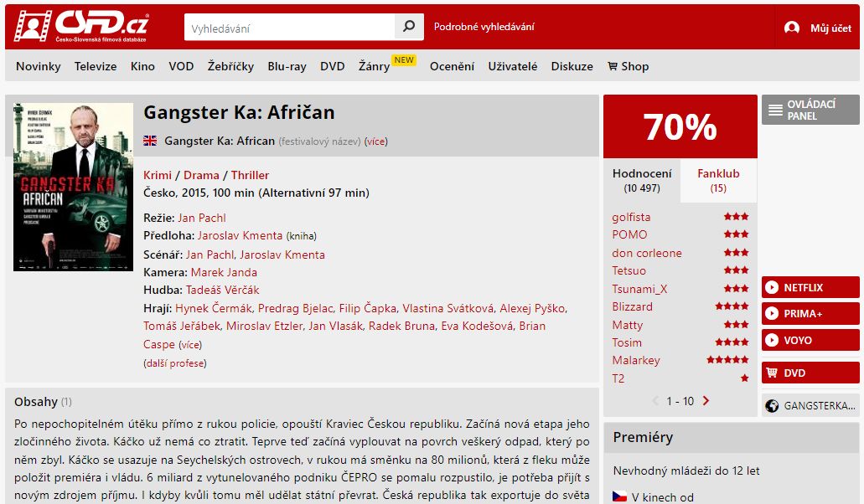Click the ČSFD.cz logo
This screenshot has height=504, width=864.
pyautogui.click(x=81, y=26)
